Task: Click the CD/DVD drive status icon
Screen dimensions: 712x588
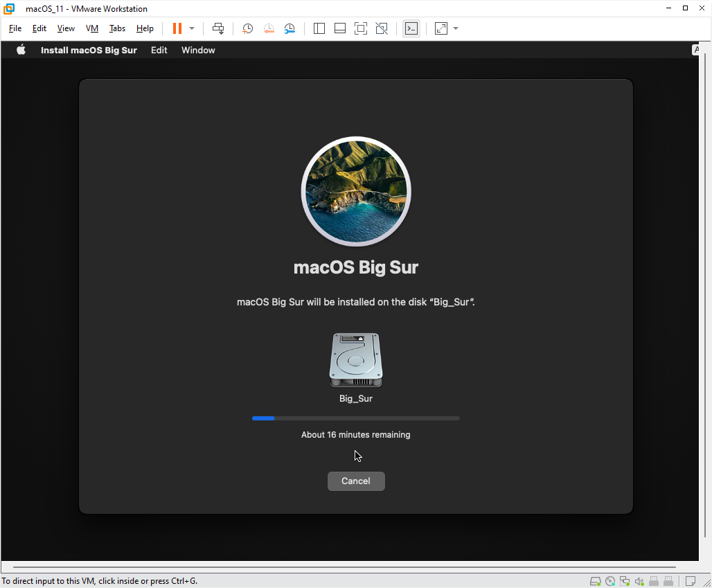Action: pyautogui.click(x=610, y=581)
